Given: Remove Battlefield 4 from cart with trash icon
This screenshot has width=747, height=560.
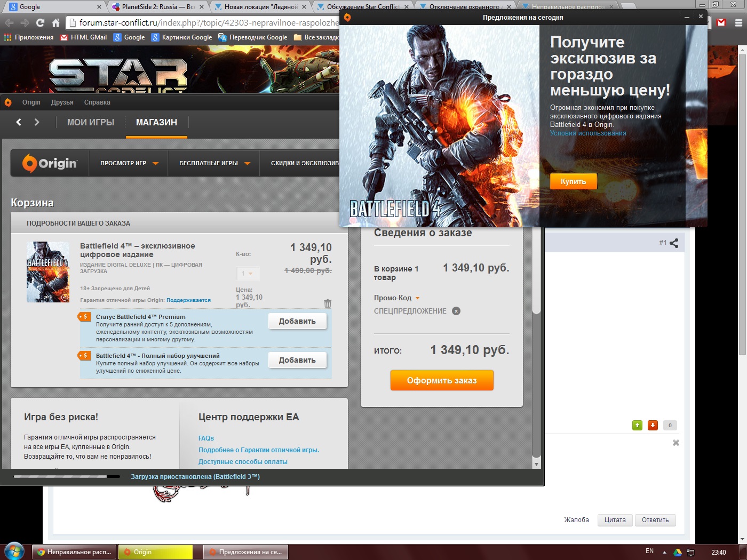Looking at the screenshot, I should [x=328, y=303].
